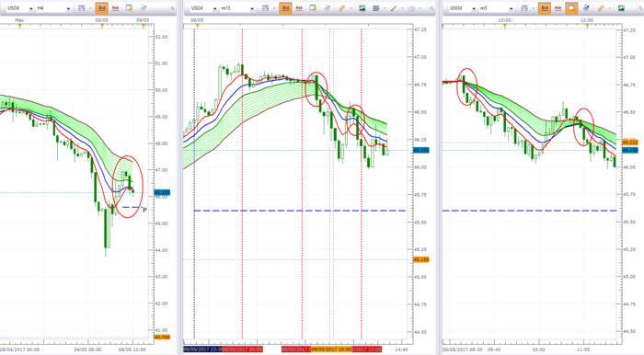This screenshot has width=644, height=355.
Task: Toggle the comment note icon in m15 chart
Action: point(313,8)
